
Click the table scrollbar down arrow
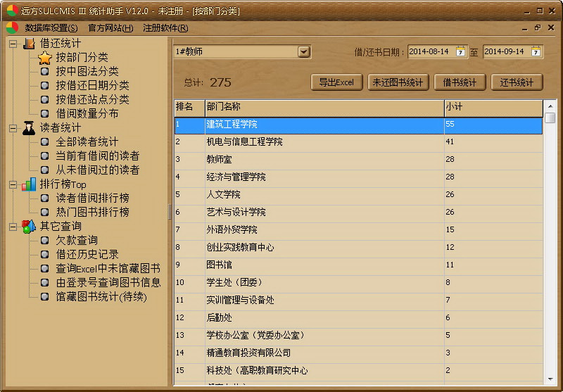pos(550,379)
